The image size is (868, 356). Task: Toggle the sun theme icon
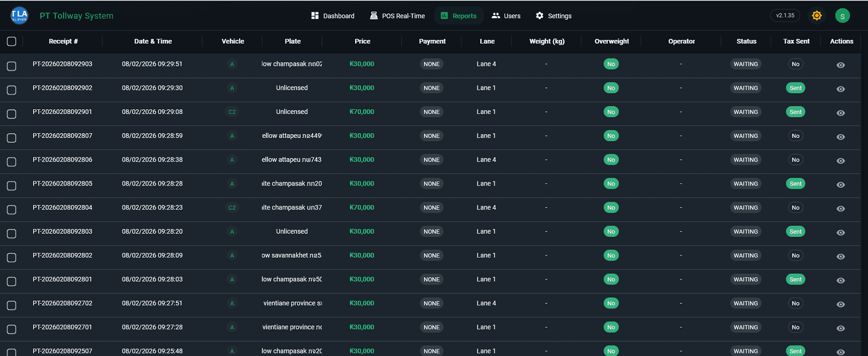coord(817,16)
